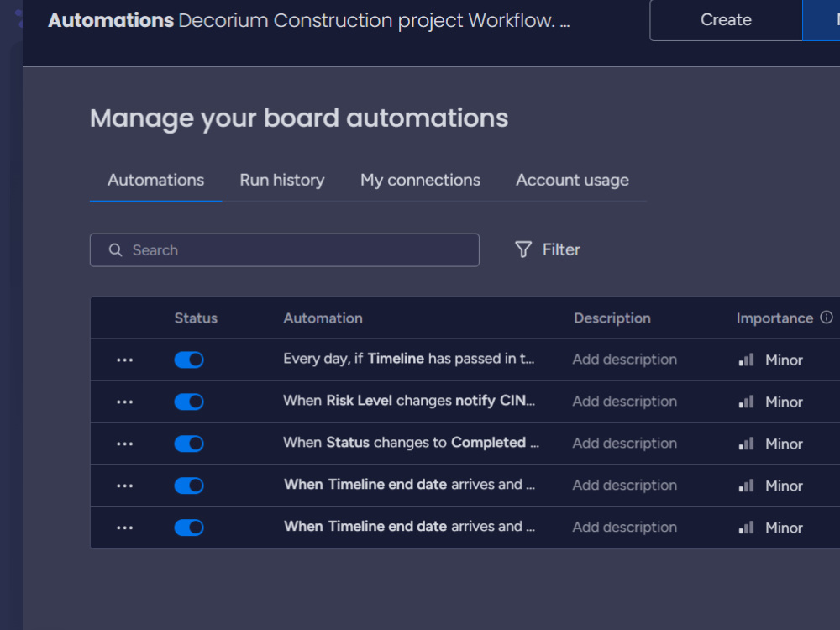Image resolution: width=840 pixels, height=630 pixels.
Task: Click the Create button
Action: pos(726,20)
